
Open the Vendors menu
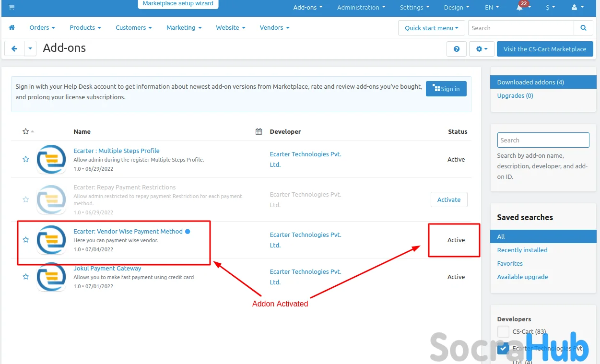(x=274, y=28)
